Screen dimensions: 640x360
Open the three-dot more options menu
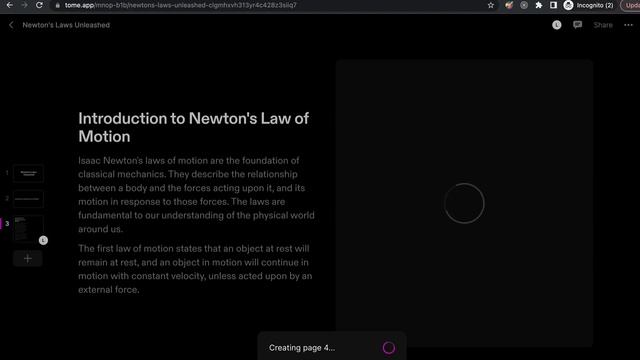pyautogui.click(x=628, y=25)
